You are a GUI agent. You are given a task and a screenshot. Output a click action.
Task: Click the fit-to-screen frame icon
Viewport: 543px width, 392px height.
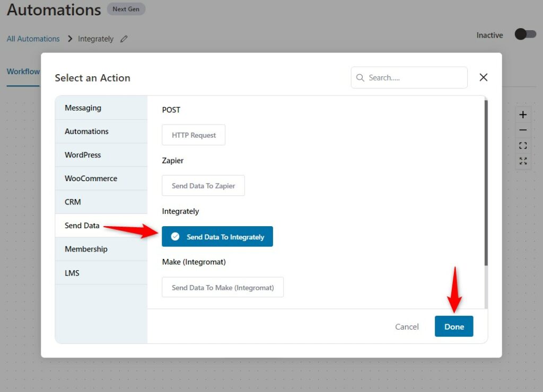(x=523, y=146)
